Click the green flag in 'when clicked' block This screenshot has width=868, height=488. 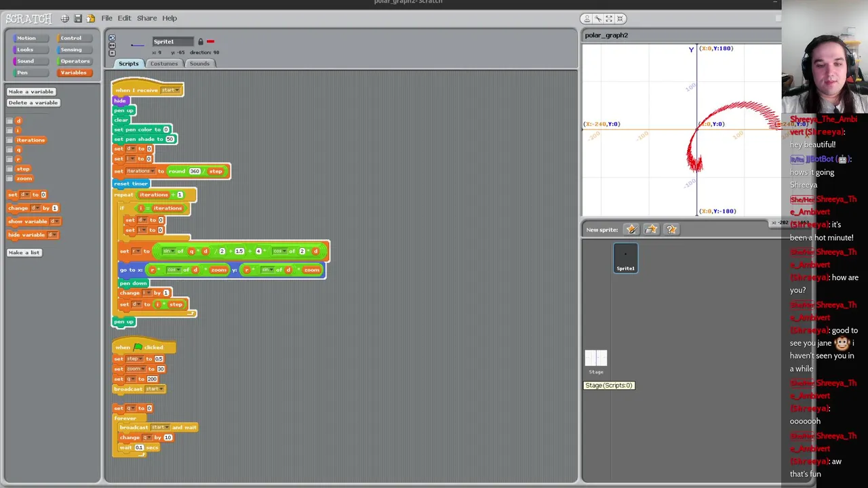pos(138,347)
